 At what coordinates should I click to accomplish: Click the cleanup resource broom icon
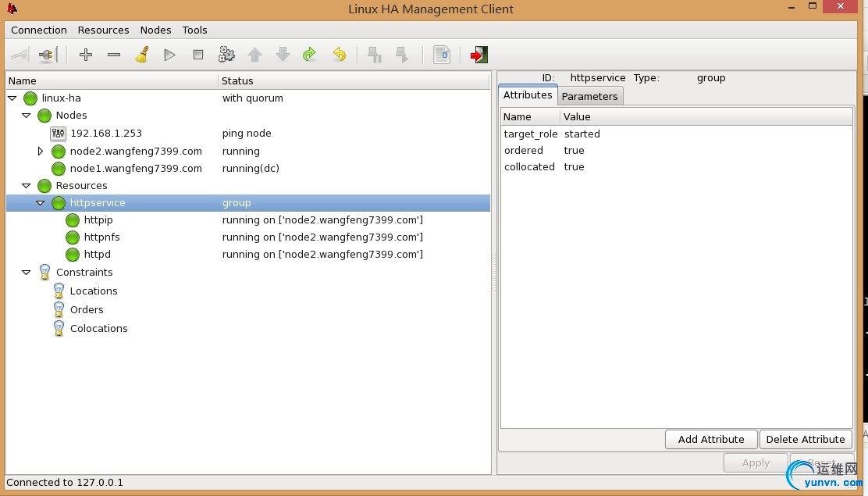pos(142,55)
